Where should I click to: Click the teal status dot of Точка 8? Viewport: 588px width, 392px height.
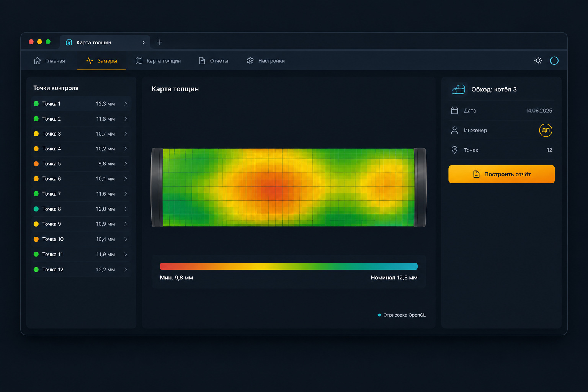coord(36,209)
